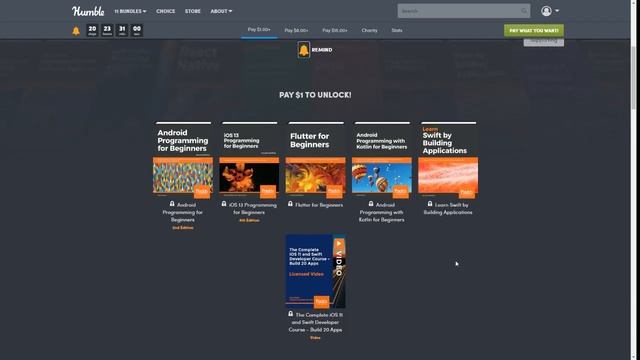Image resolution: width=640 pixels, height=360 pixels.
Task: Click 'The Complete iOS 11 and Swift' caption
Action: point(316,322)
